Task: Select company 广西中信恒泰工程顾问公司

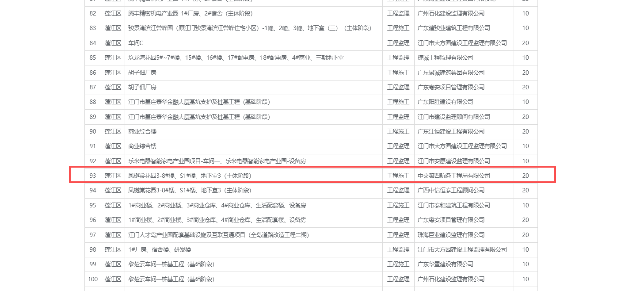Action: click(x=451, y=190)
